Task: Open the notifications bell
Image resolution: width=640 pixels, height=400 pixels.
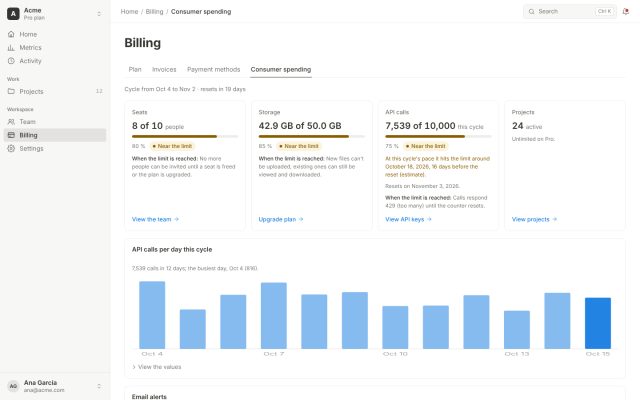Action: 625,11
